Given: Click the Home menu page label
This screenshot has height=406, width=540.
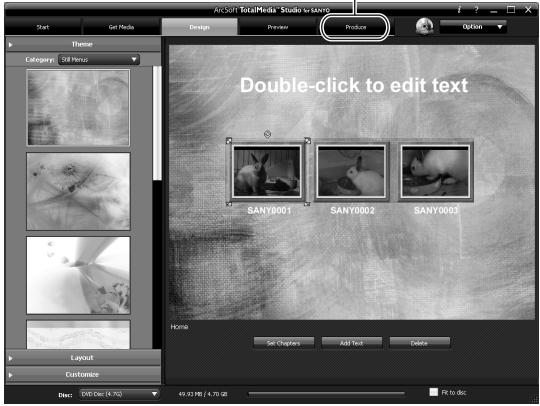Looking at the screenshot, I should coord(179,326).
